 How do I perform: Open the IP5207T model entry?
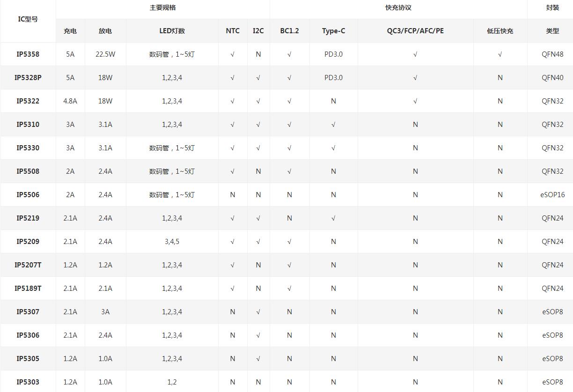pos(28,265)
